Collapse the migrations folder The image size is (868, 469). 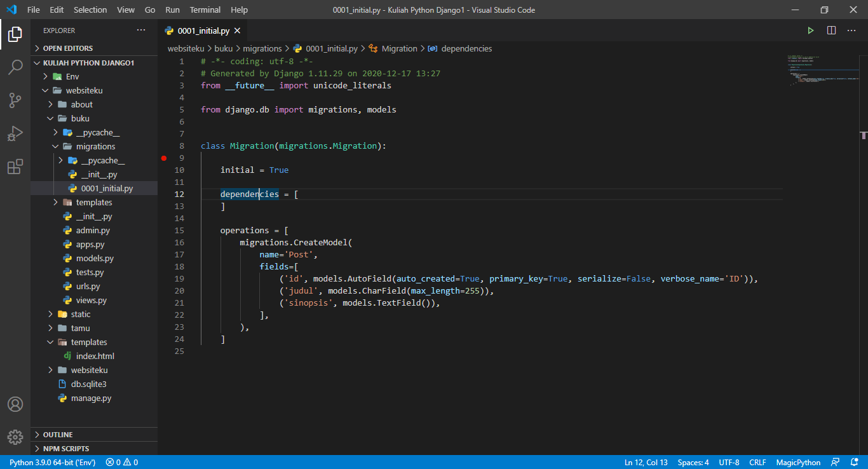(94, 146)
